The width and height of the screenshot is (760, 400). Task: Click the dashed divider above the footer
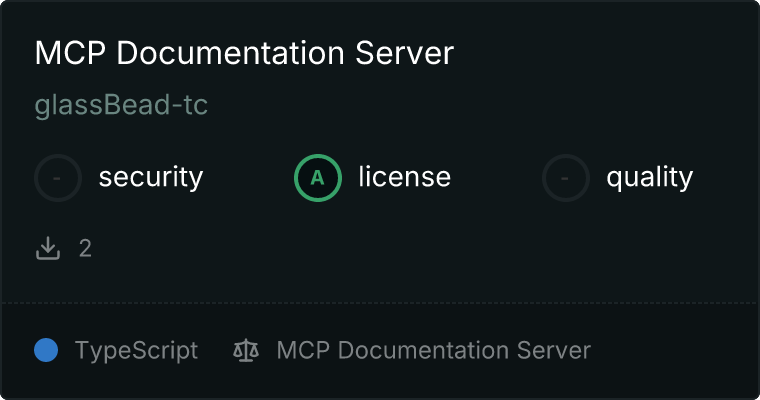[x=380, y=303]
